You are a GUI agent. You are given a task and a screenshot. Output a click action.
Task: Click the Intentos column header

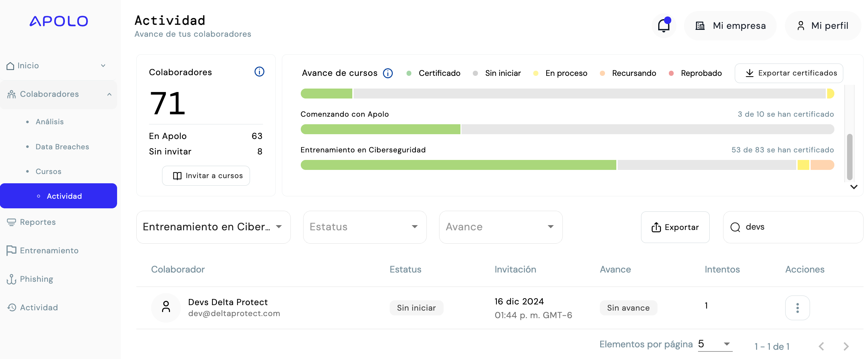[x=722, y=270]
